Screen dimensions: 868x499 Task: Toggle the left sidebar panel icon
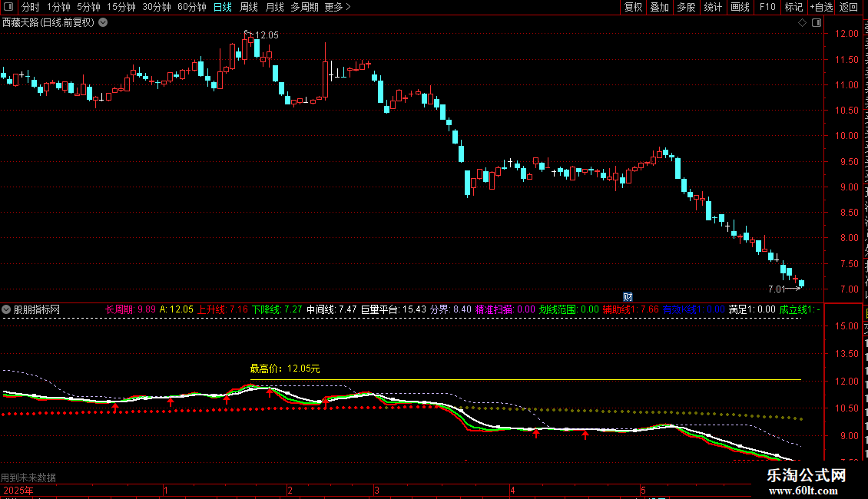click(8, 7)
